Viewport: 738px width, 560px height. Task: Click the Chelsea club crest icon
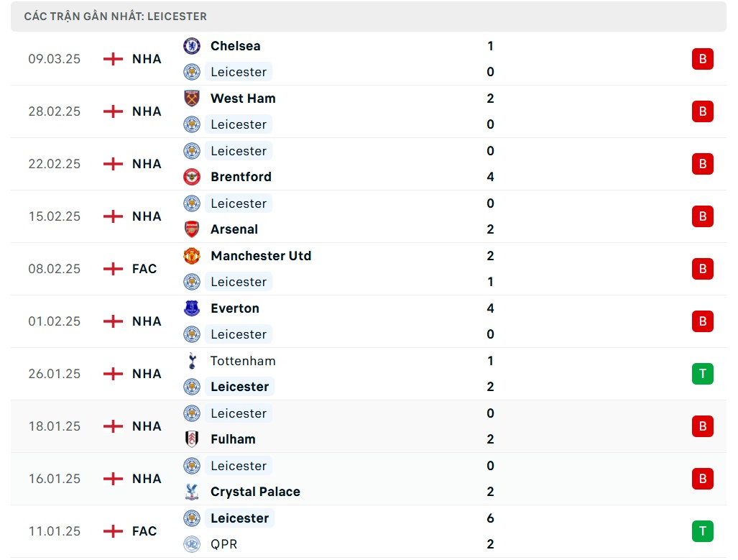coord(192,46)
